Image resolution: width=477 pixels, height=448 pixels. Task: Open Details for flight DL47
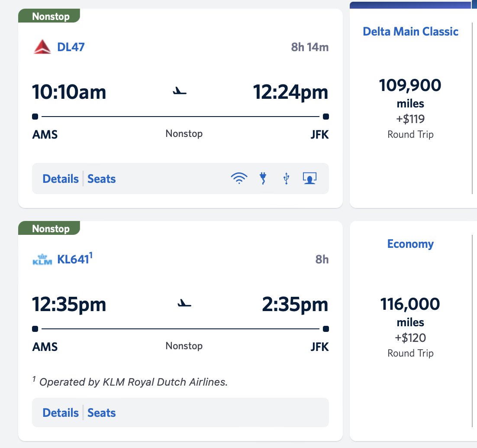pyautogui.click(x=61, y=179)
